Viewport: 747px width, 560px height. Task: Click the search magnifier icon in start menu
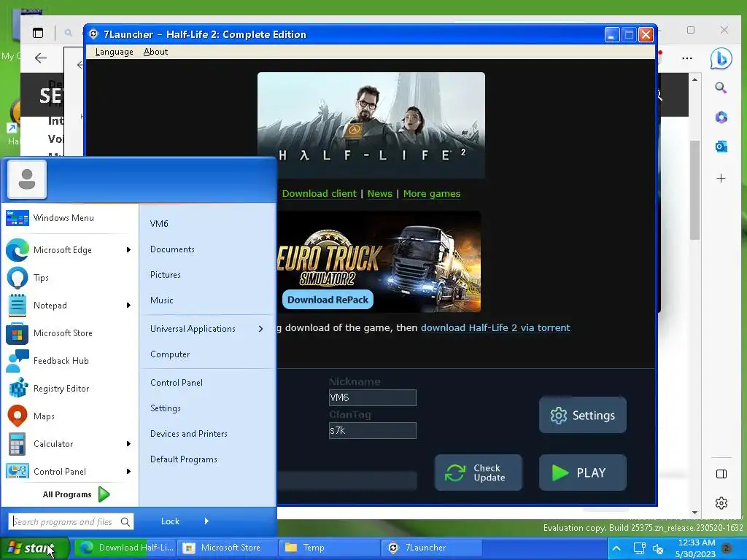click(125, 522)
